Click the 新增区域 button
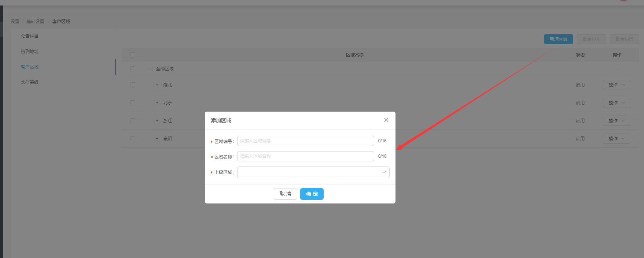Image resolution: width=644 pixels, height=258 pixels. [558, 39]
